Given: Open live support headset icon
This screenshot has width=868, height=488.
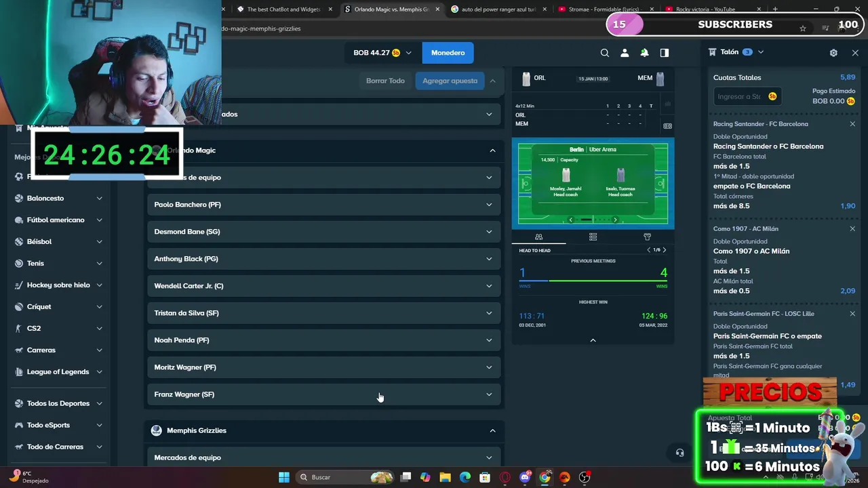Looking at the screenshot, I should [679, 453].
